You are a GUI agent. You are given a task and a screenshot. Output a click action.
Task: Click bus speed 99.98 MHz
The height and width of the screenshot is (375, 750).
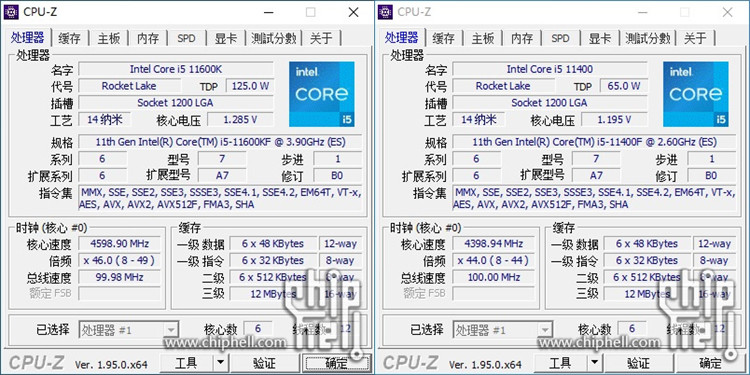point(120,277)
